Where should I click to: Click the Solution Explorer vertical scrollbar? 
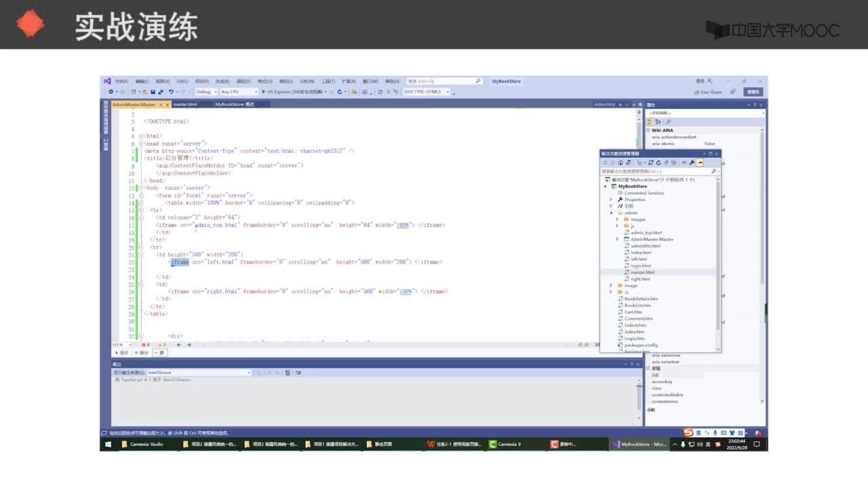pyautogui.click(x=717, y=264)
